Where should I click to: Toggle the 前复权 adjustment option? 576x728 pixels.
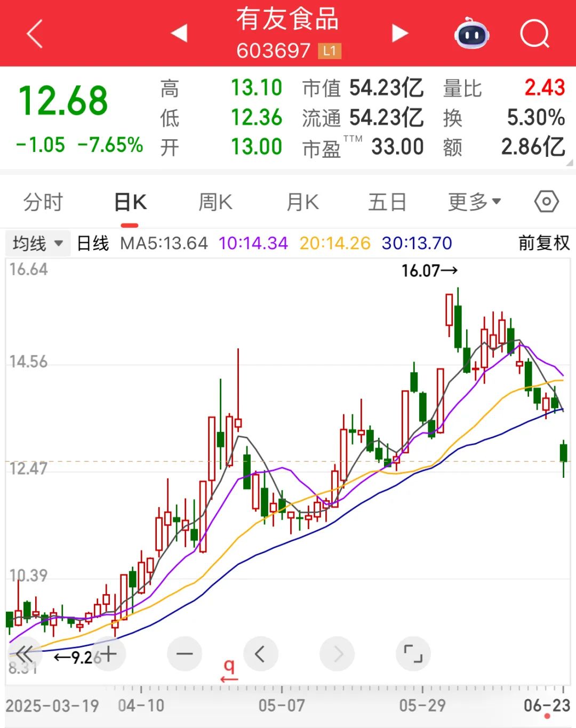click(x=544, y=243)
